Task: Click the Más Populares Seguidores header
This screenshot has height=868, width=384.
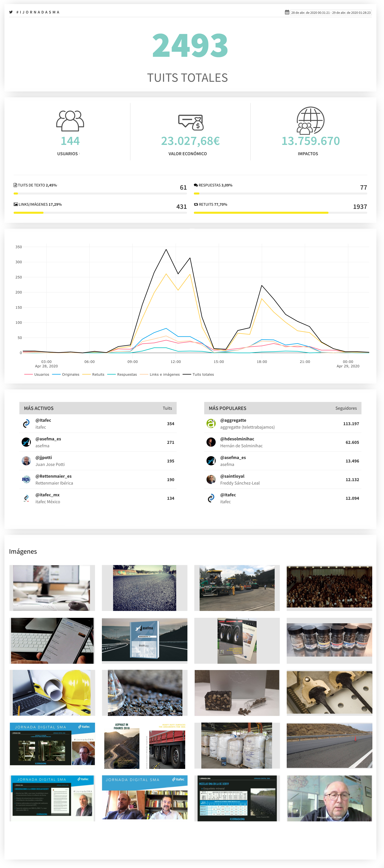Action: 346,408
